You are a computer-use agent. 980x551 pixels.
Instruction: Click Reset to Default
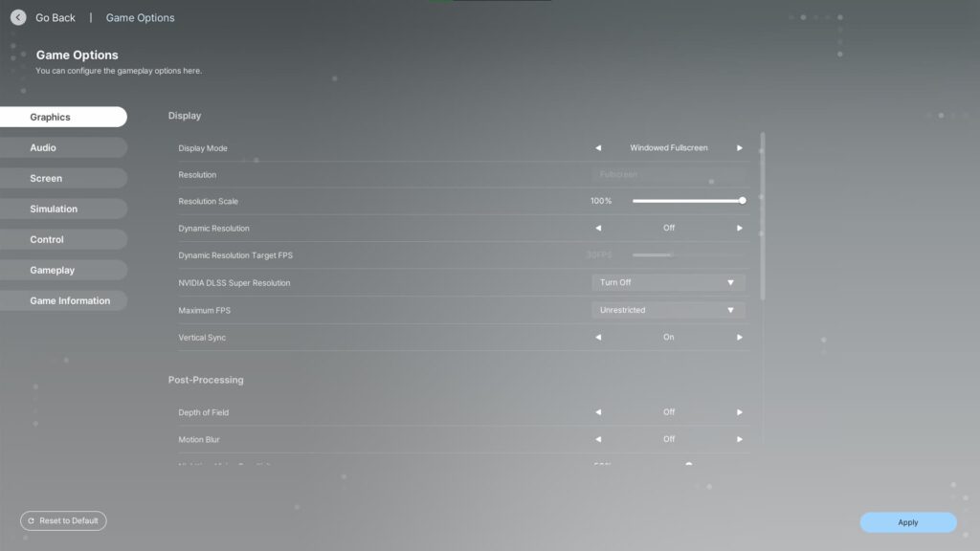tap(63, 520)
